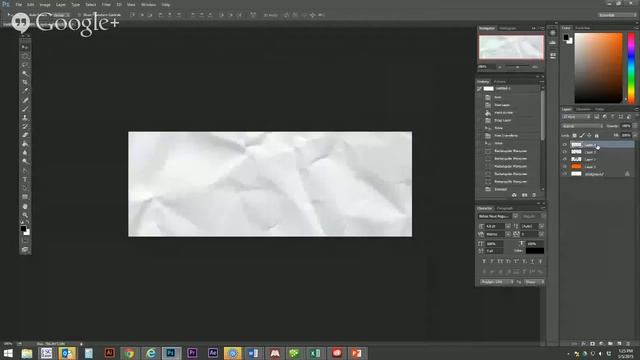Screen dimensions: 640x360
Task: Select the History Brush tool
Action: (25, 126)
